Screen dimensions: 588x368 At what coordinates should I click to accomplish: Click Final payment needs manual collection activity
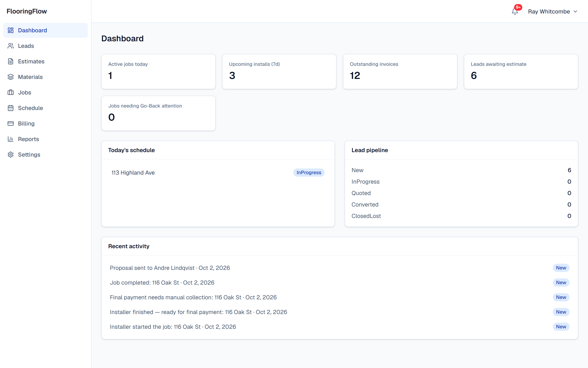click(x=340, y=297)
